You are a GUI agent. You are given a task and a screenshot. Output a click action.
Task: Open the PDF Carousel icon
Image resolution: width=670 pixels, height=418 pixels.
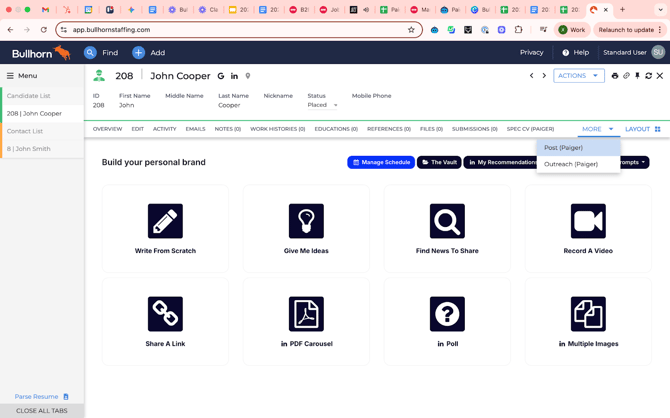pyautogui.click(x=306, y=314)
